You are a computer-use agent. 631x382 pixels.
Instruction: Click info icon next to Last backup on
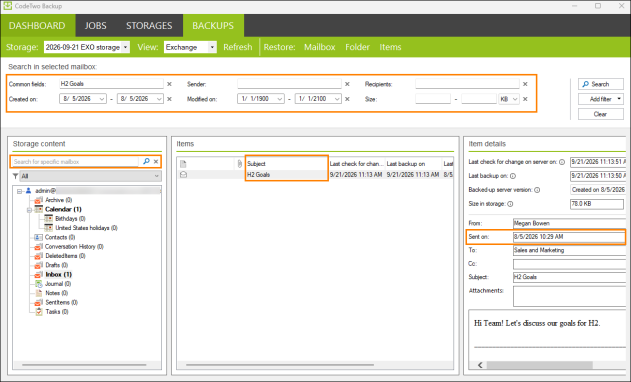pos(513,176)
